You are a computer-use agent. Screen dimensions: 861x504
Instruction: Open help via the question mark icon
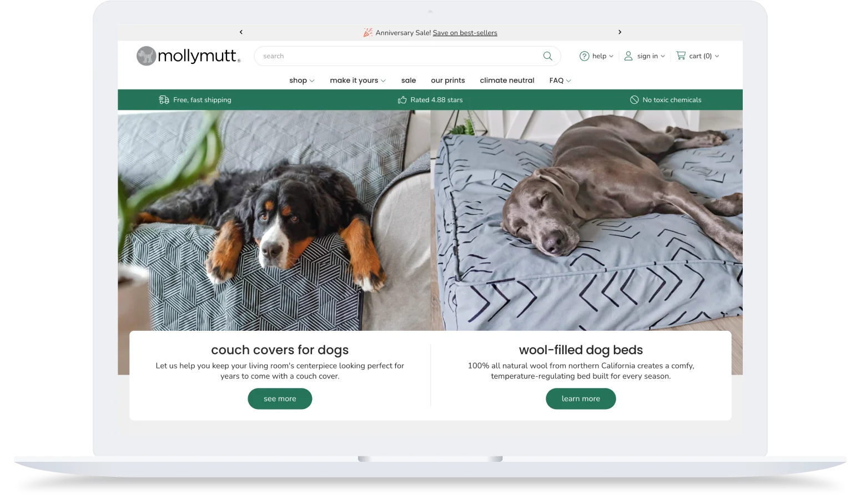pos(584,56)
